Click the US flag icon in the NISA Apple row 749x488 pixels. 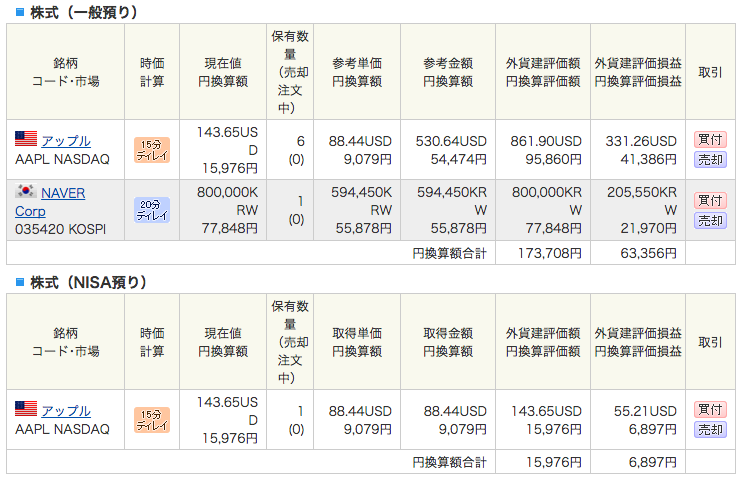(x=26, y=409)
